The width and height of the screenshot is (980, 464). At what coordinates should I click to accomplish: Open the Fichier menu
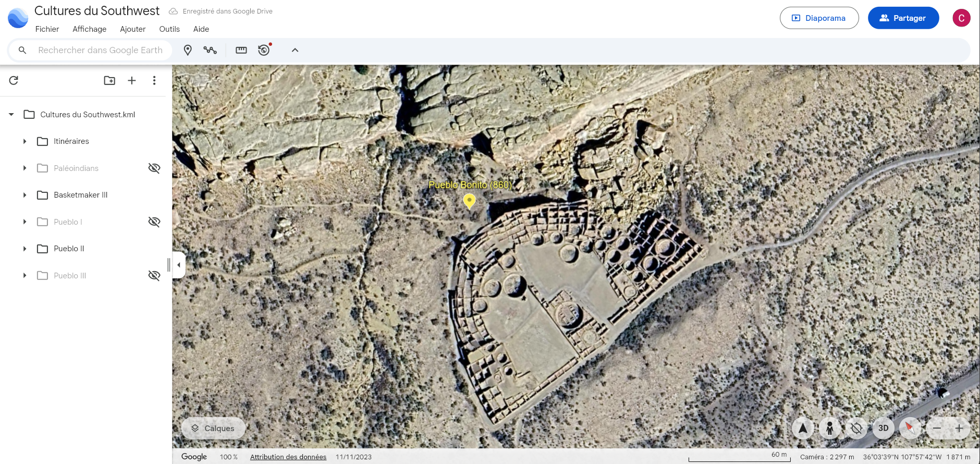[x=47, y=29]
